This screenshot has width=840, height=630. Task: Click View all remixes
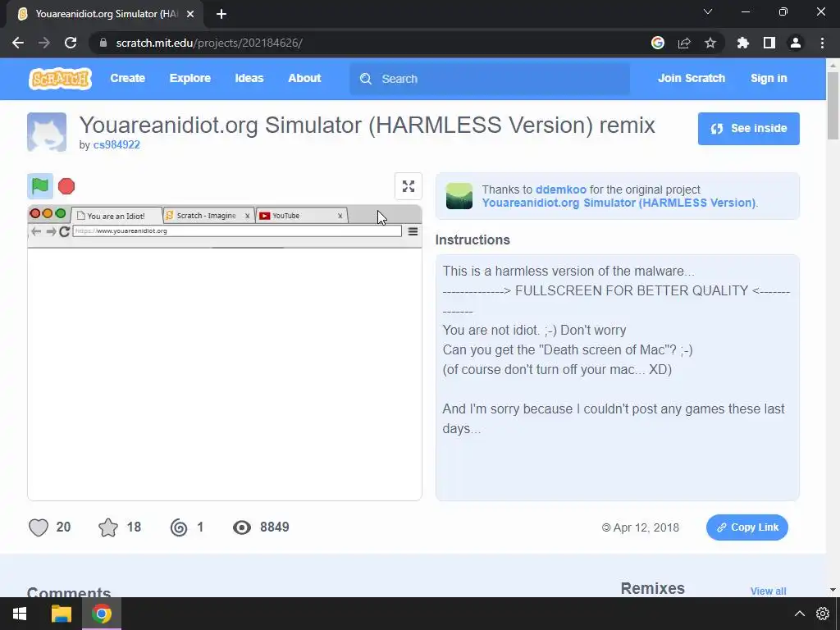coord(768,591)
